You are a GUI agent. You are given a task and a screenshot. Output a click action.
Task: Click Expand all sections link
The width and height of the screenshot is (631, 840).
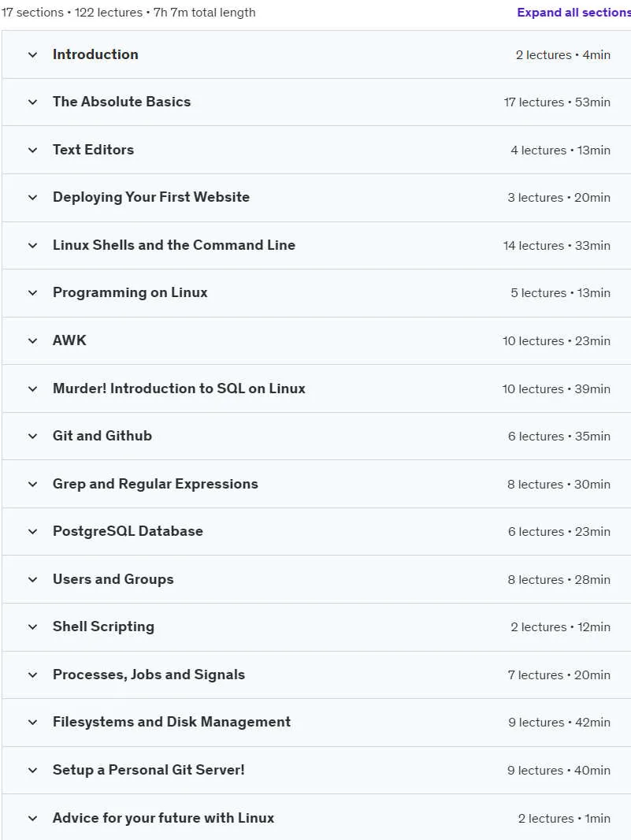(x=573, y=13)
